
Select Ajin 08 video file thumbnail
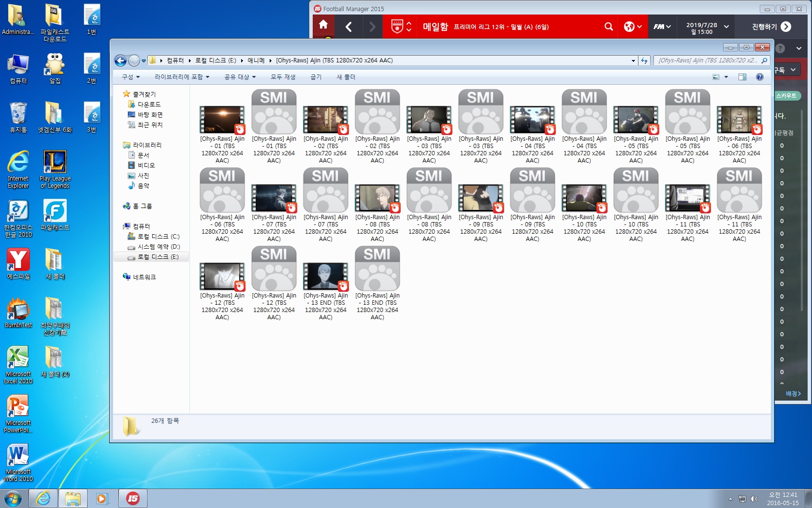click(x=377, y=198)
